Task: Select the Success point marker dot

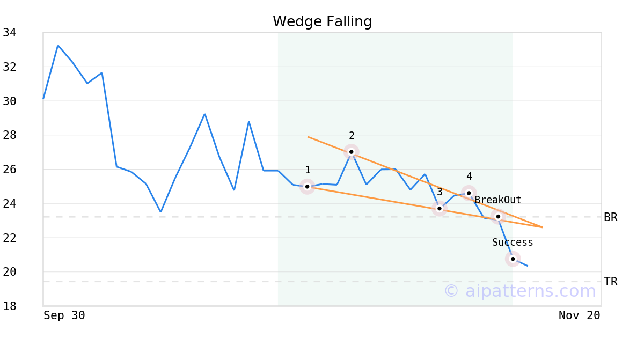Action: pyautogui.click(x=513, y=259)
